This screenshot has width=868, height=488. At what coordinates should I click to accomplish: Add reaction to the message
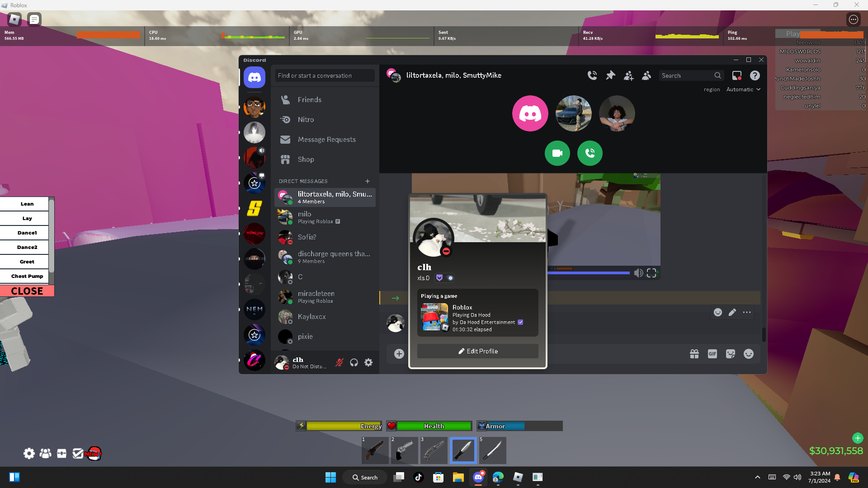coord(718,312)
